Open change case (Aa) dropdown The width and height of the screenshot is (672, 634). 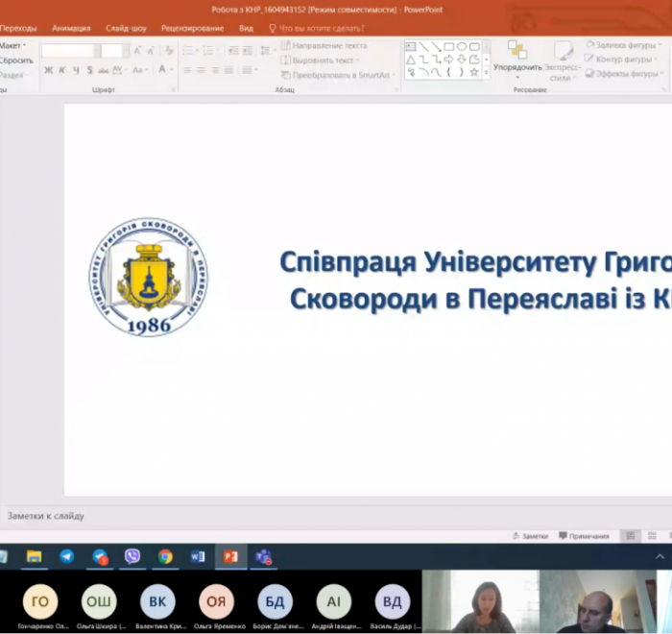140,70
